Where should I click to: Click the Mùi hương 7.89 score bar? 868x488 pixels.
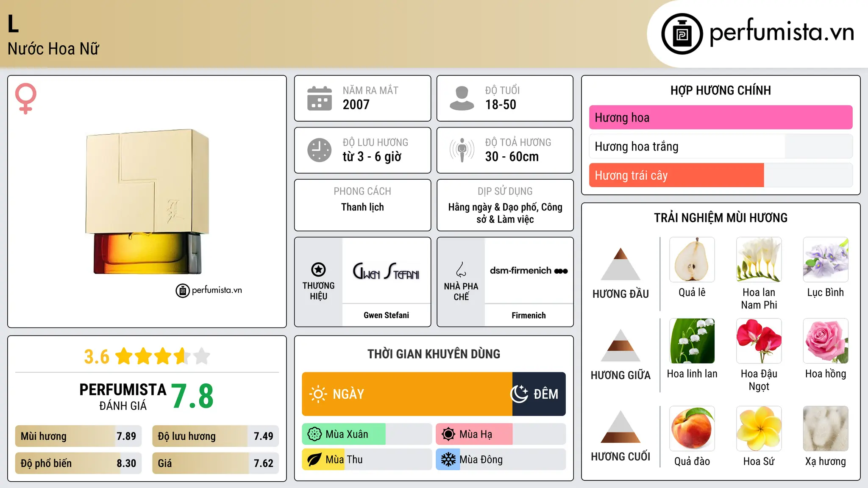(x=78, y=436)
